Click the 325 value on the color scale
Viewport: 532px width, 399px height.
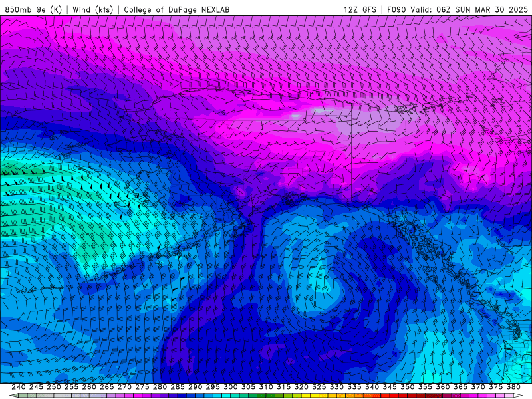click(319, 387)
